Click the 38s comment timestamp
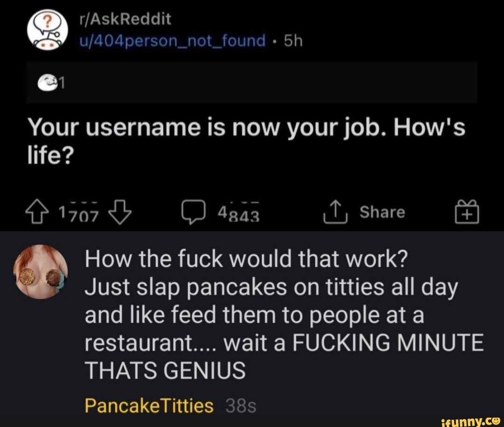 [x=241, y=406]
